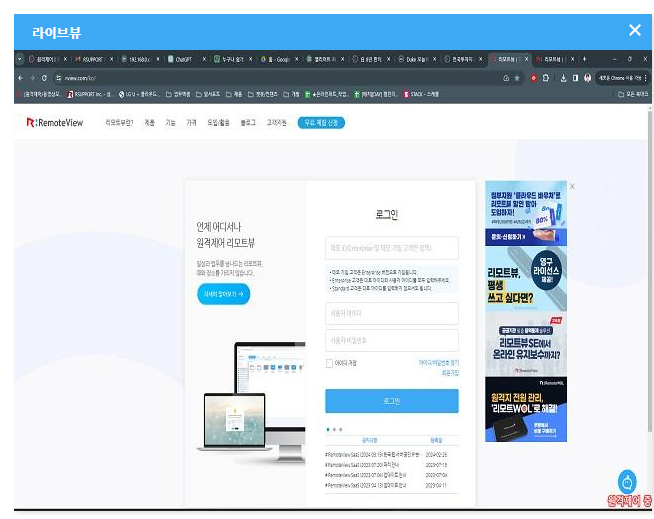Open the RSUPPORT Inc bookmark

pos(90,94)
